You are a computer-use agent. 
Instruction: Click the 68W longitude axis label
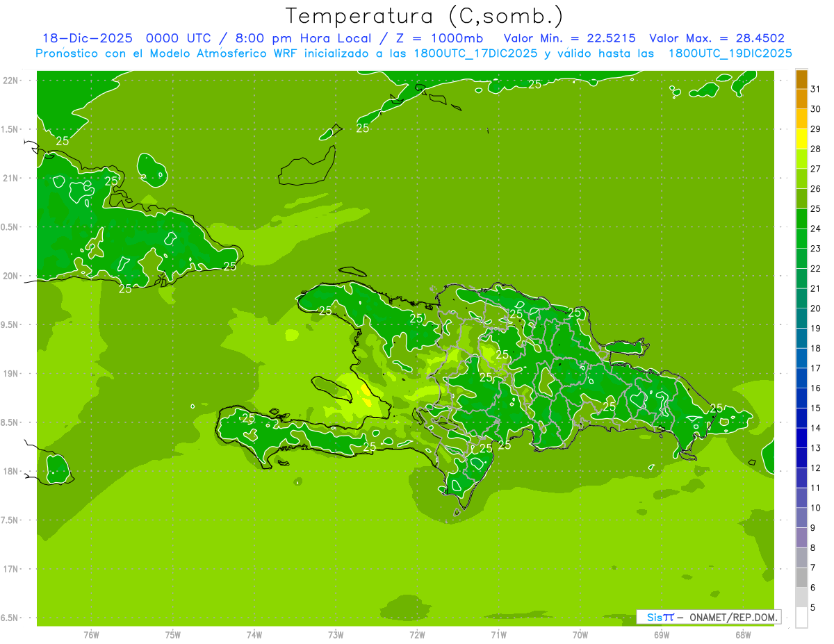pos(743,635)
